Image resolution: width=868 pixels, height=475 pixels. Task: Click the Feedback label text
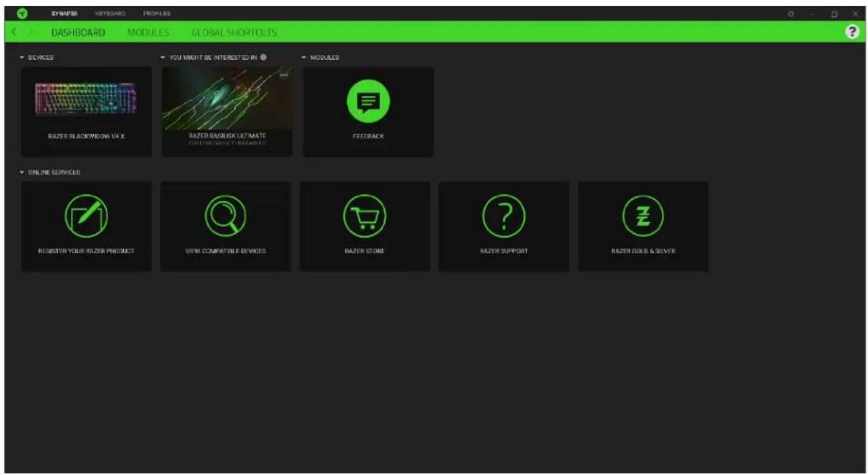click(x=368, y=137)
